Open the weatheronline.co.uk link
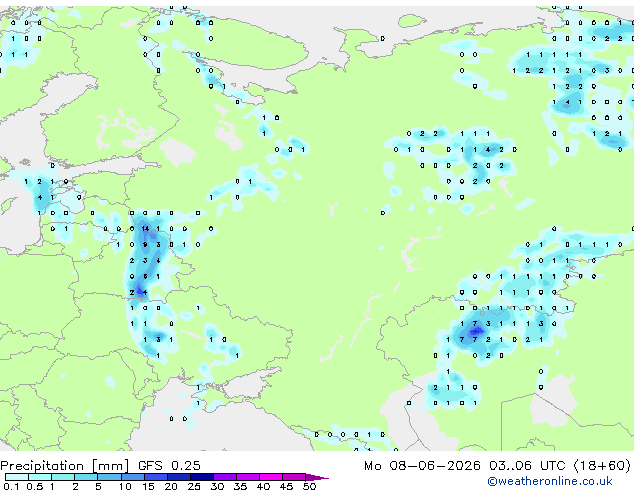This screenshot has width=634, height=490. coord(549,481)
